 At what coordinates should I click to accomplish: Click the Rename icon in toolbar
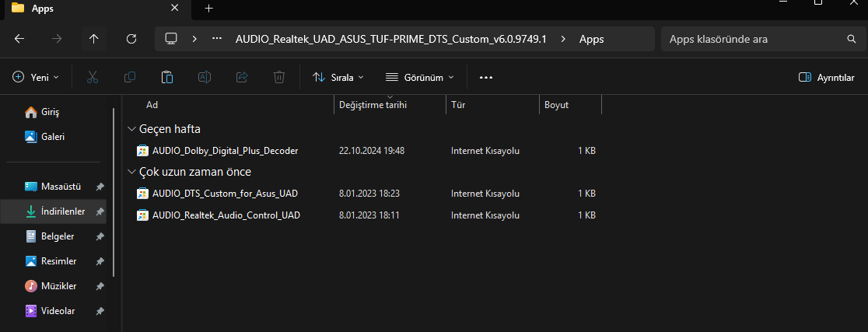click(x=205, y=77)
